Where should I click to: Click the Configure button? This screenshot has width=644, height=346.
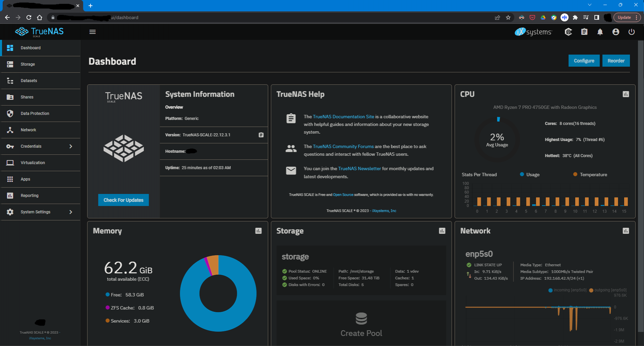pyautogui.click(x=584, y=61)
